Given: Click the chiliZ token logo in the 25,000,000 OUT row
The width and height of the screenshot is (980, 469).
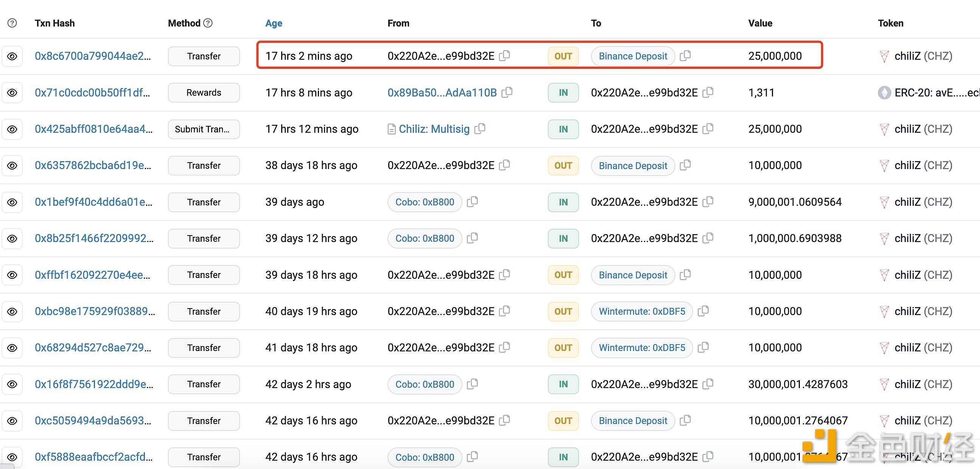Looking at the screenshot, I should pyautogui.click(x=885, y=56).
